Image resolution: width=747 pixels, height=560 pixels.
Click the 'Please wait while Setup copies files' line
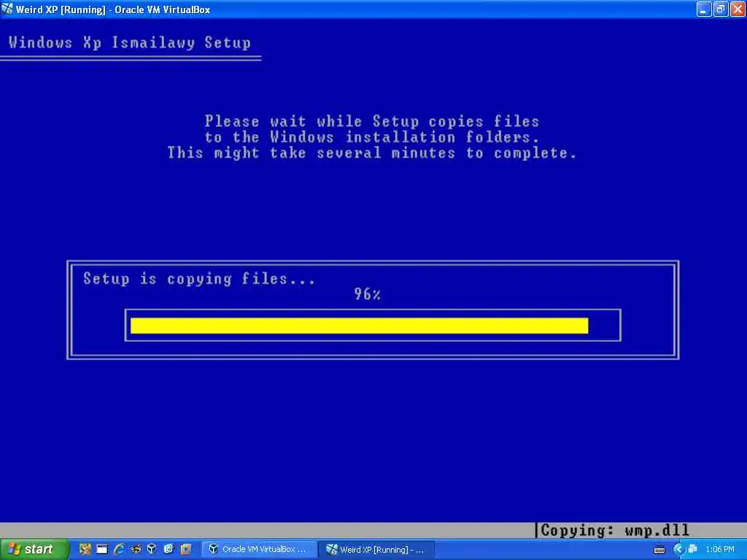coord(372,121)
